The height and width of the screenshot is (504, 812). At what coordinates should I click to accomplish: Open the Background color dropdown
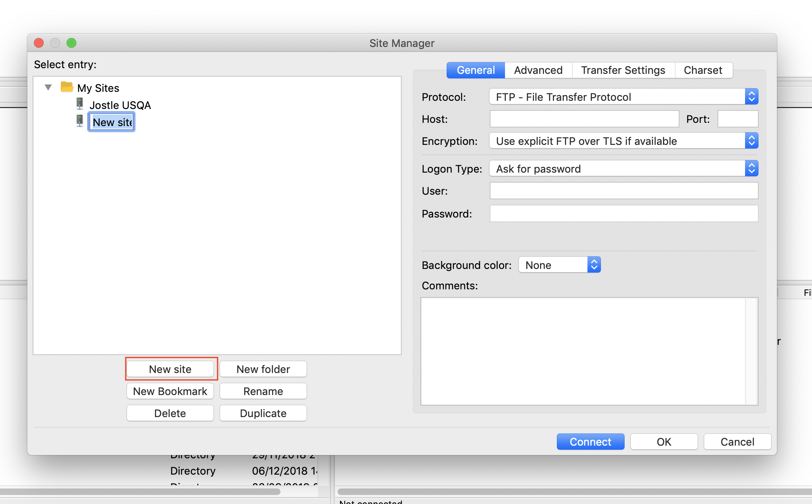(559, 265)
